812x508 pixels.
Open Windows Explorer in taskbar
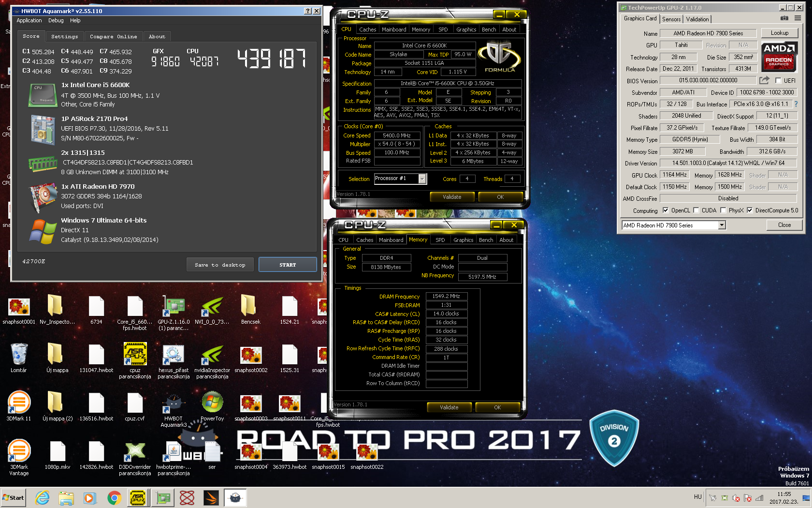(x=66, y=498)
